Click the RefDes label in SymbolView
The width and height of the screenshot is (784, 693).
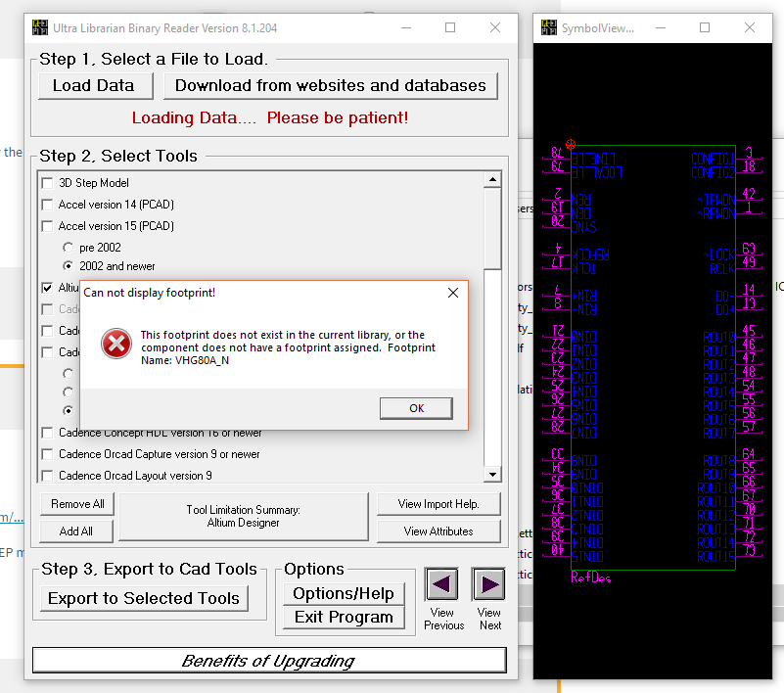[x=590, y=577]
